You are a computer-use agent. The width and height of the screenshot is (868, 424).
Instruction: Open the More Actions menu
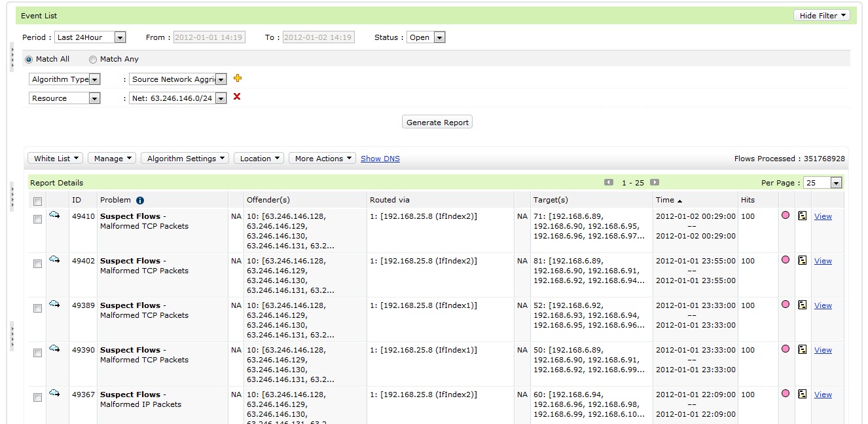322,159
